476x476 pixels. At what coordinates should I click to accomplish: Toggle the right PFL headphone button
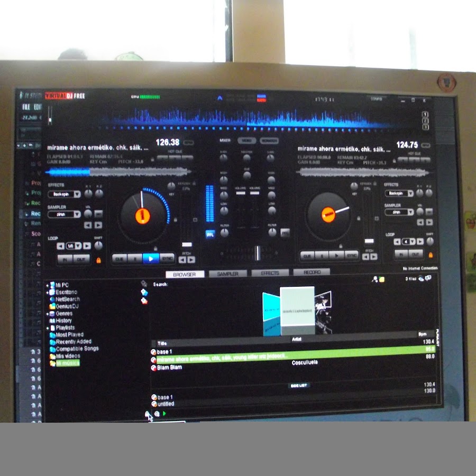[285, 232]
